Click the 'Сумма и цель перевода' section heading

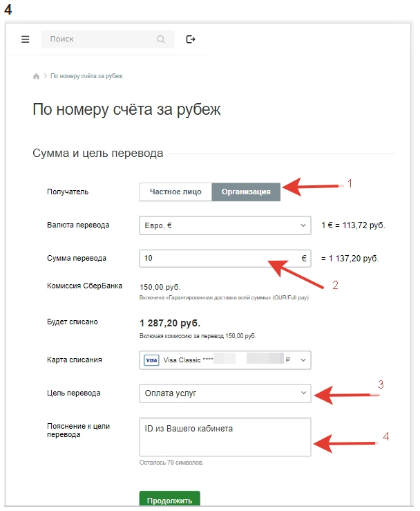click(x=98, y=153)
